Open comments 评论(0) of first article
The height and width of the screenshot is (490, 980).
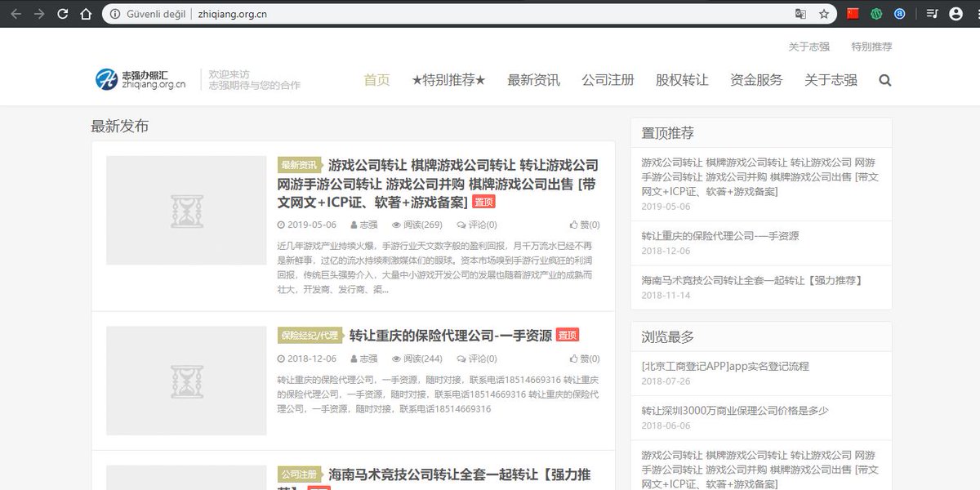476,225
